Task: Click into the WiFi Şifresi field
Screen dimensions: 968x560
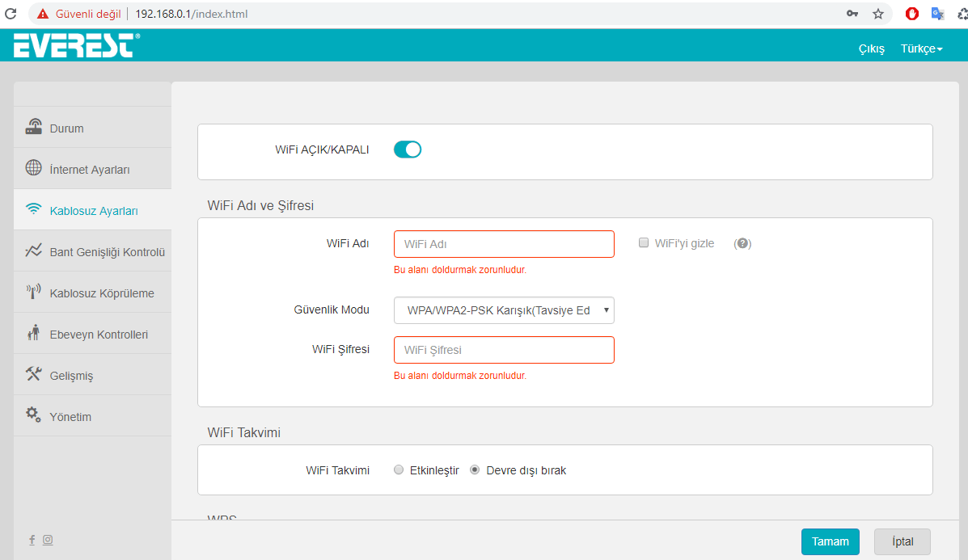Action: tap(504, 350)
